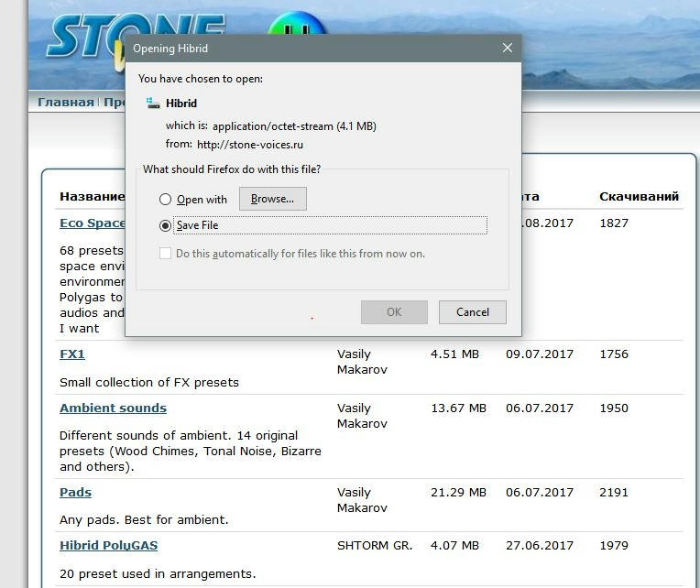Select the Save File radio button
700x588 pixels.
pyautogui.click(x=165, y=225)
